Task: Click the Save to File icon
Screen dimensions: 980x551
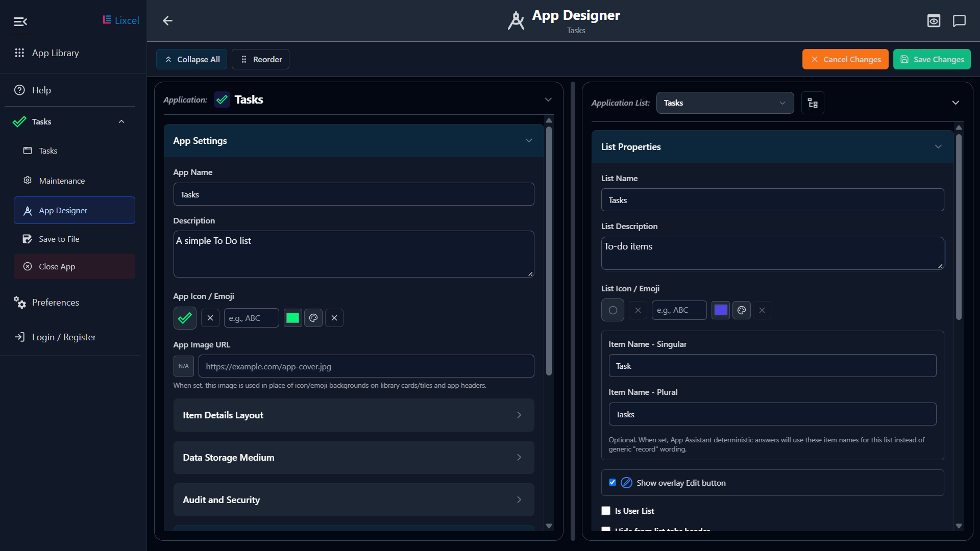Action: coord(28,239)
